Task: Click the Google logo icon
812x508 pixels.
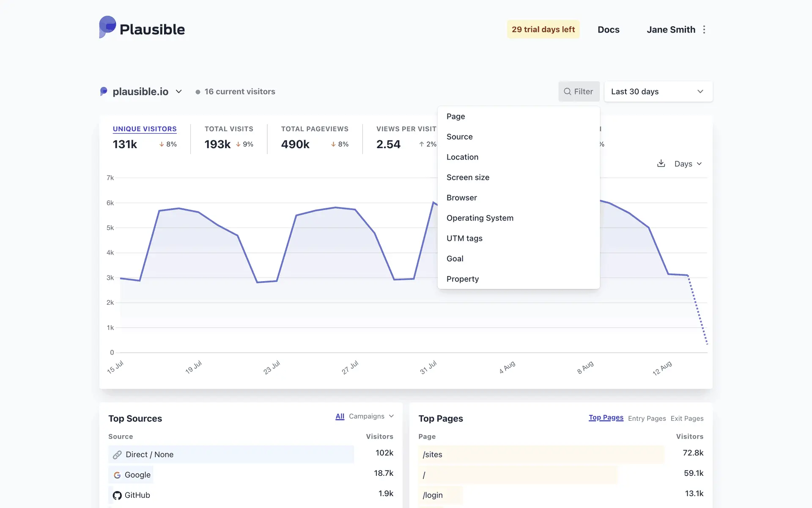Action: [117, 475]
